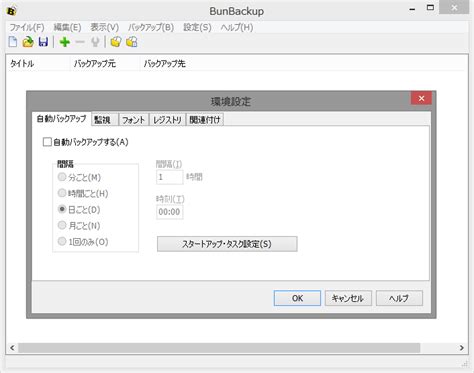Click the 時刻(T) field showing 00:00
Viewport: 474px width, 373px height.
169,212
